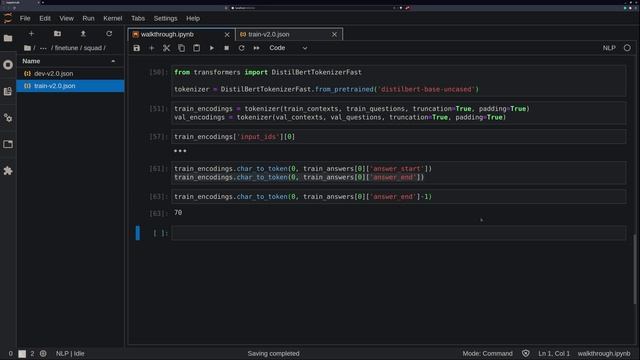Click the cell with answer_end -1
Viewport: 640px width, 360px height.
coord(399,197)
